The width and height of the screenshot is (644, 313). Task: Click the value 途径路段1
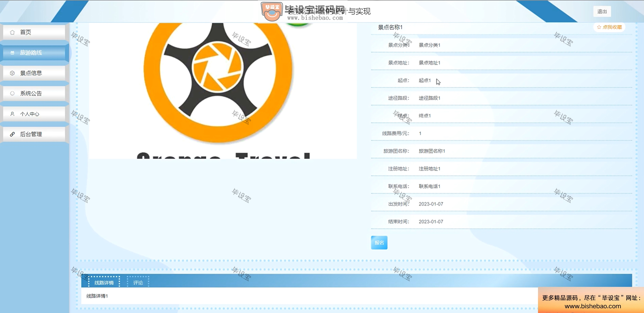pos(429,98)
